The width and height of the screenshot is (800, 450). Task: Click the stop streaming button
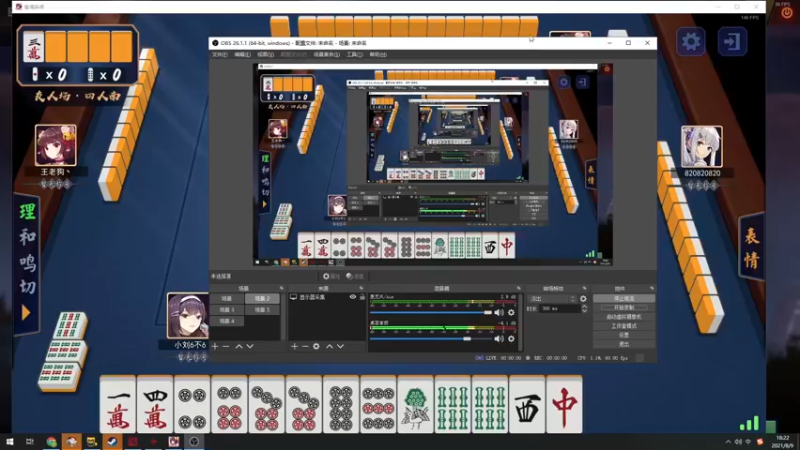(x=624, y=298)
